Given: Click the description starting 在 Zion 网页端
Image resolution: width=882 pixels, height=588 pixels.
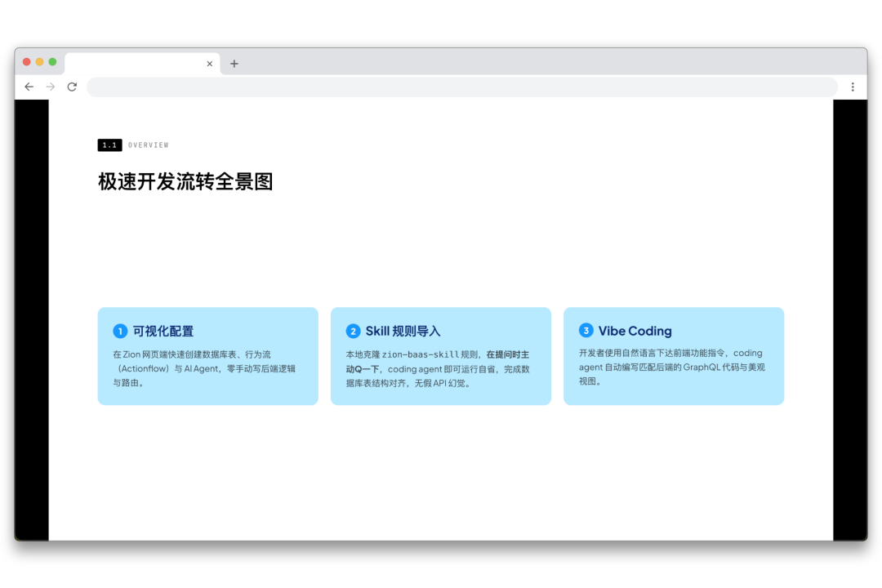Looking at the screenshot, I should coord(204,368).
